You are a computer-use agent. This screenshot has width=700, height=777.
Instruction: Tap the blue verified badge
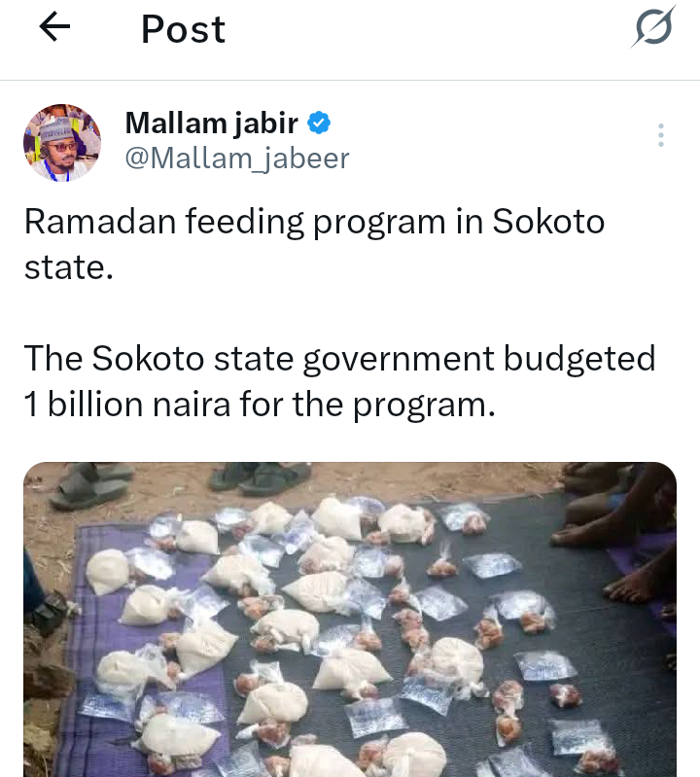[320, 124]
